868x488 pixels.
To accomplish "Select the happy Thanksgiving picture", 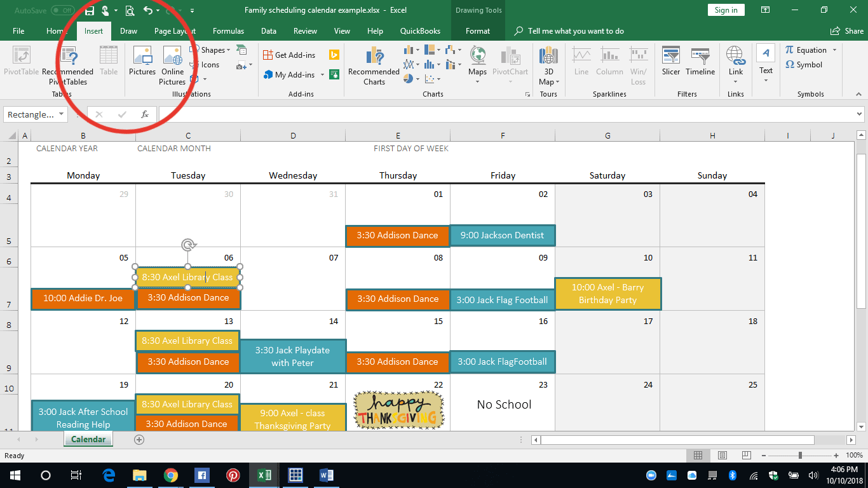I will point(398,410).
